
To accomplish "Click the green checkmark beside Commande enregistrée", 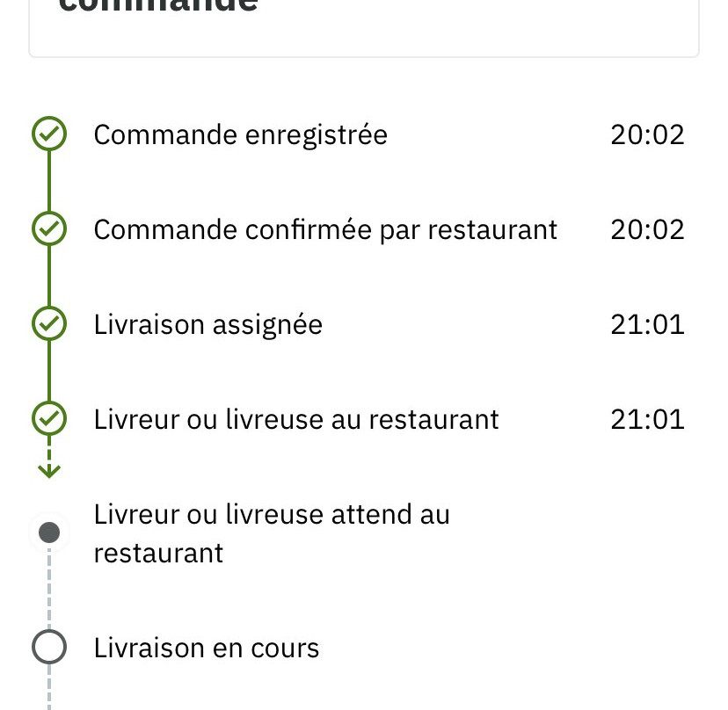I will [x=49, y=134].
